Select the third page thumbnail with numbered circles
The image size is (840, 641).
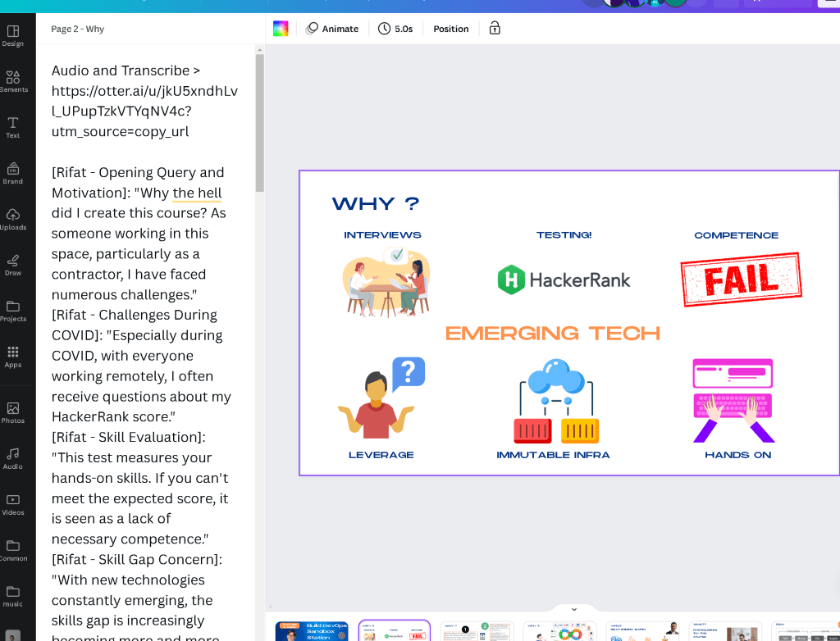[x=477, y=631]
